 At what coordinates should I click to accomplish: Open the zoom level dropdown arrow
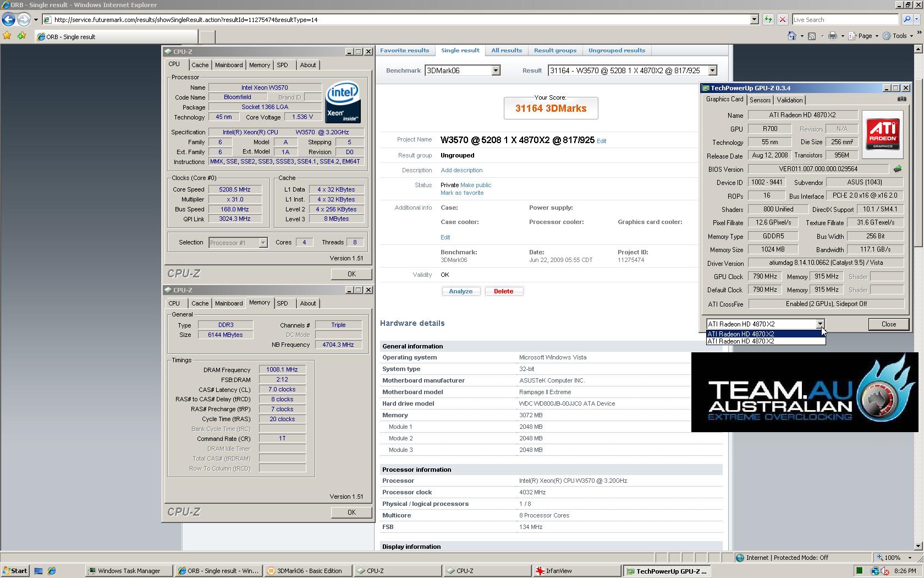click(909, 558)
